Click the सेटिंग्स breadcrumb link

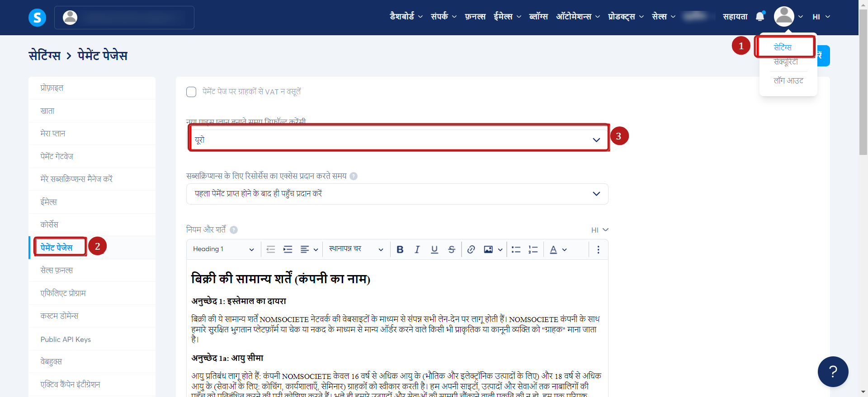[x=44, y=56]
